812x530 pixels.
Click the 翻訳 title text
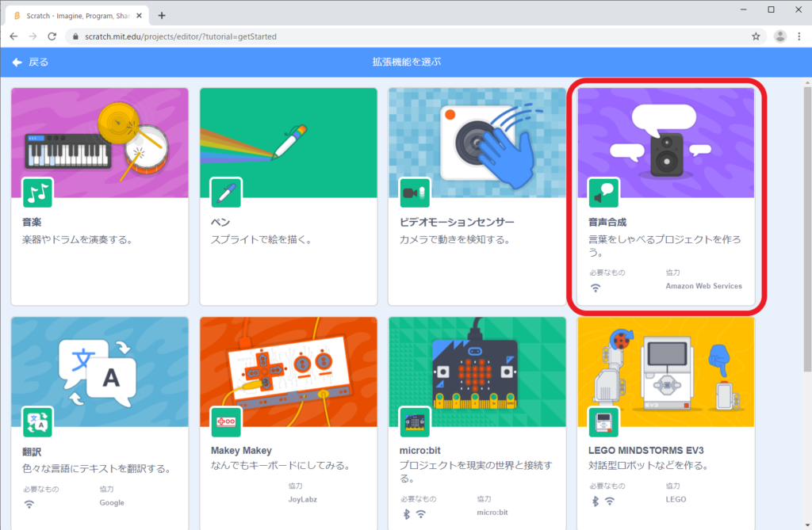32,452
